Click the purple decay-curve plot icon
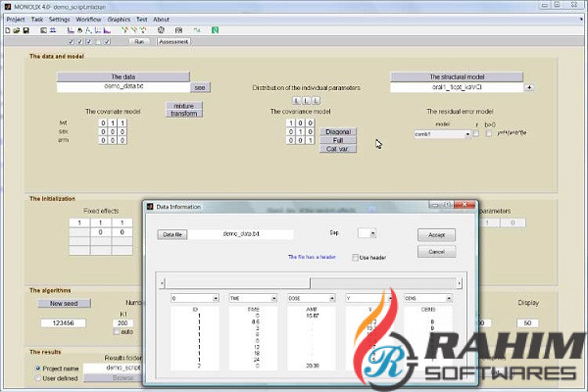This screenshot has width=588, height=392. [107, 30]
